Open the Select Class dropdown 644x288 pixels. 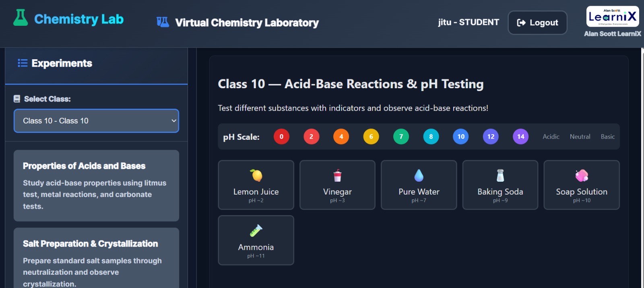coord(96,121)
